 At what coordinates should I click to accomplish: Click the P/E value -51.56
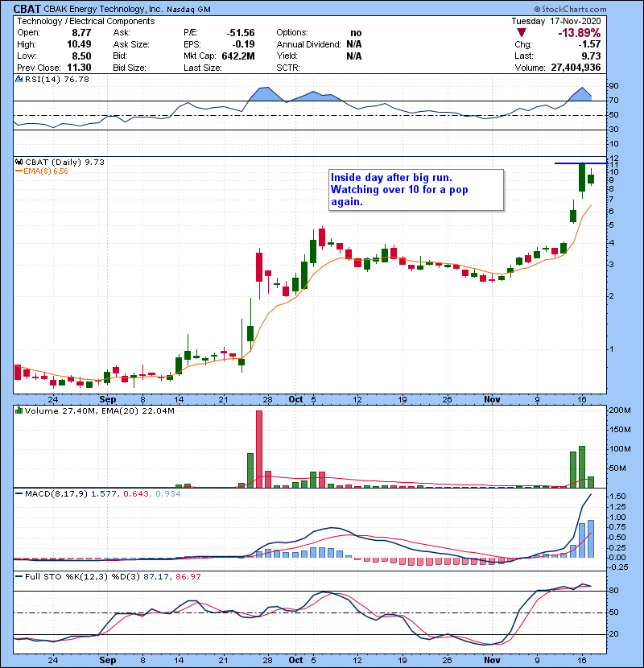pos(241,33)
